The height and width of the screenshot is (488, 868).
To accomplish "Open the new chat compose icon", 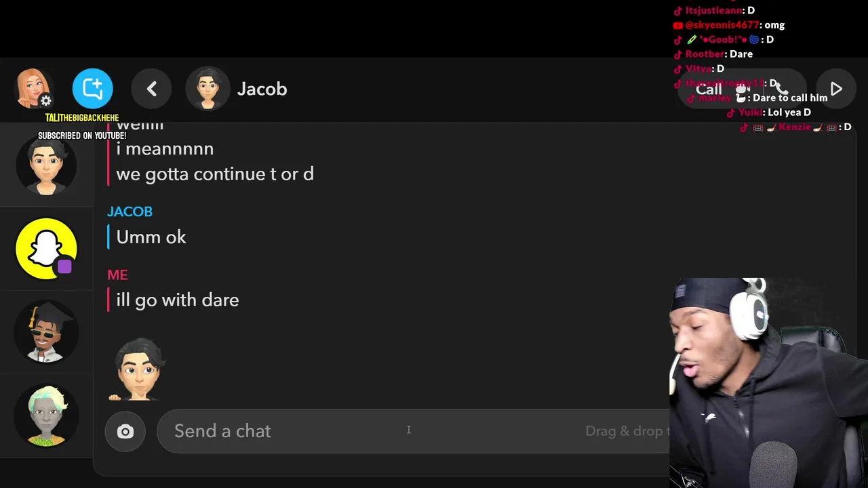I will click(x=93, y=89).
